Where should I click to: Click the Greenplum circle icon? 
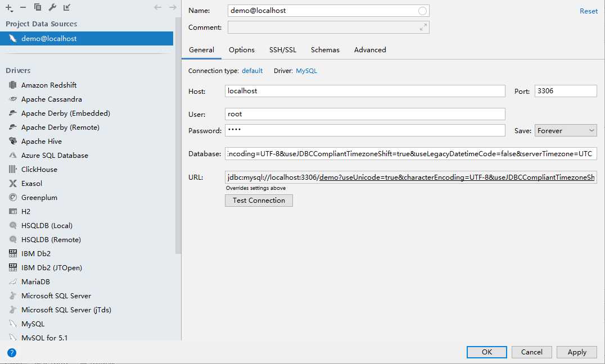pyautogui.click(x=13, y=197)
